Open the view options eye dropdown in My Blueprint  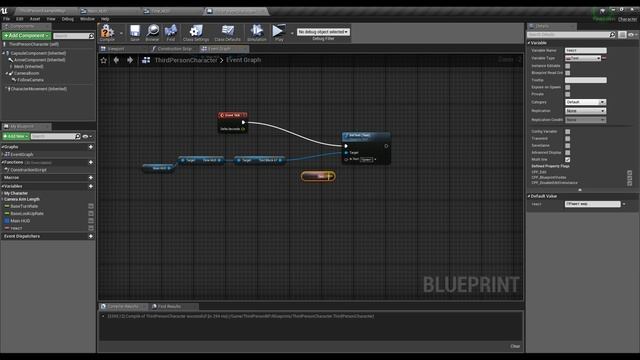87,136
